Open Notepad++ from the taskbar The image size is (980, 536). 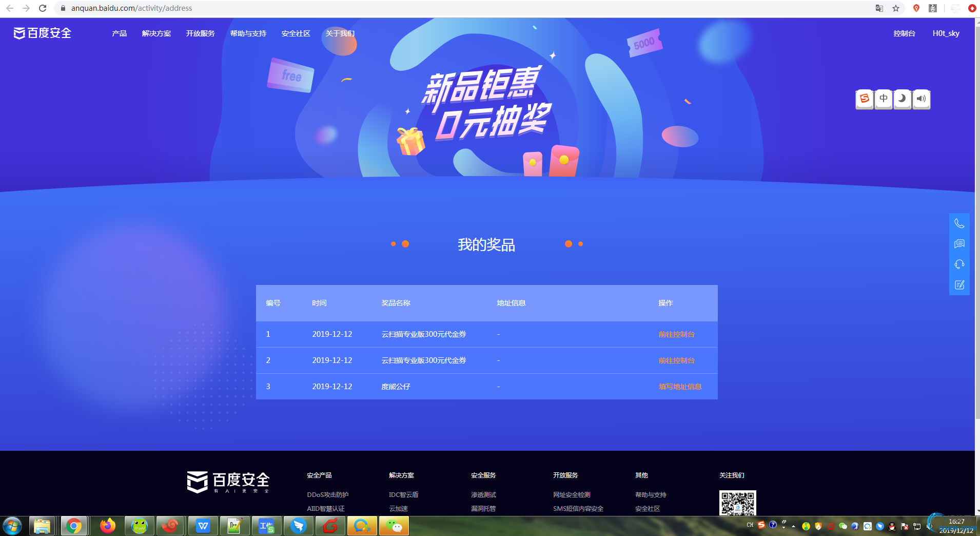pos(235,526)
